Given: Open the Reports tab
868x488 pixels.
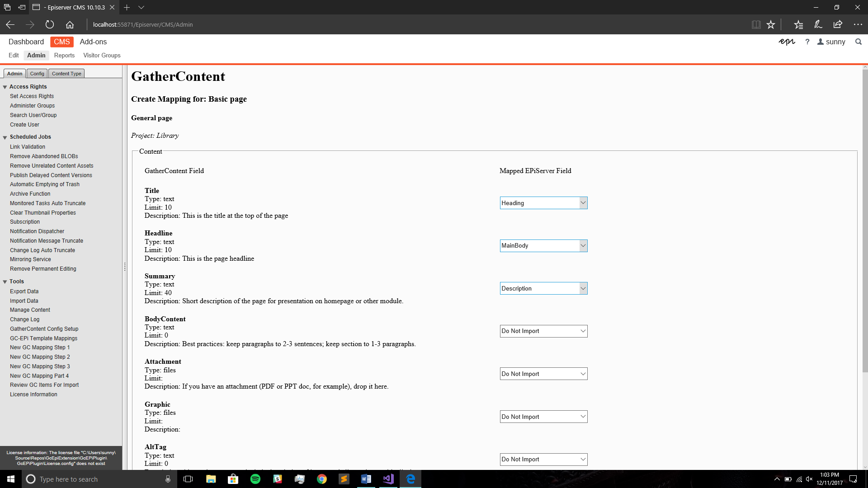Looking at the screenshot, I should [64, 55].
